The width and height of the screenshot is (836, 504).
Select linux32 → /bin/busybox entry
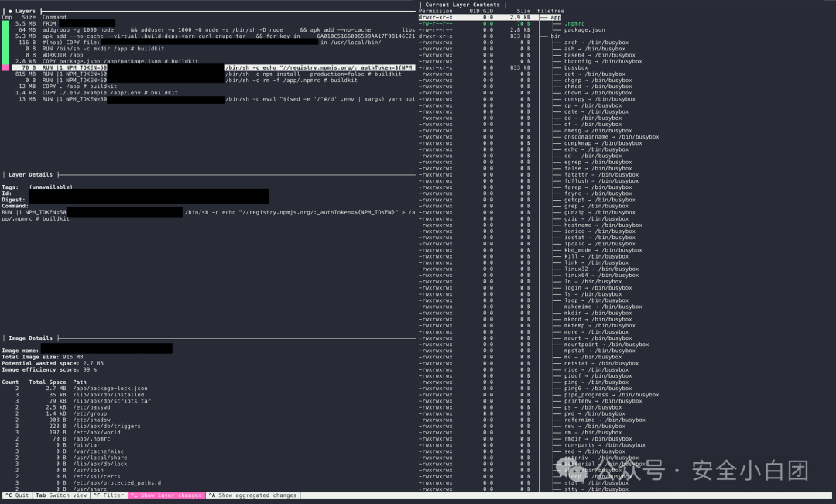click(601, 269)
